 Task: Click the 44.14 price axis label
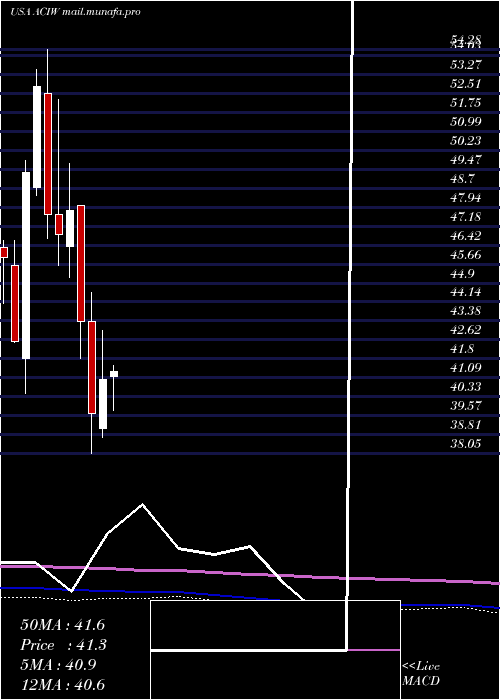point(466,292)
